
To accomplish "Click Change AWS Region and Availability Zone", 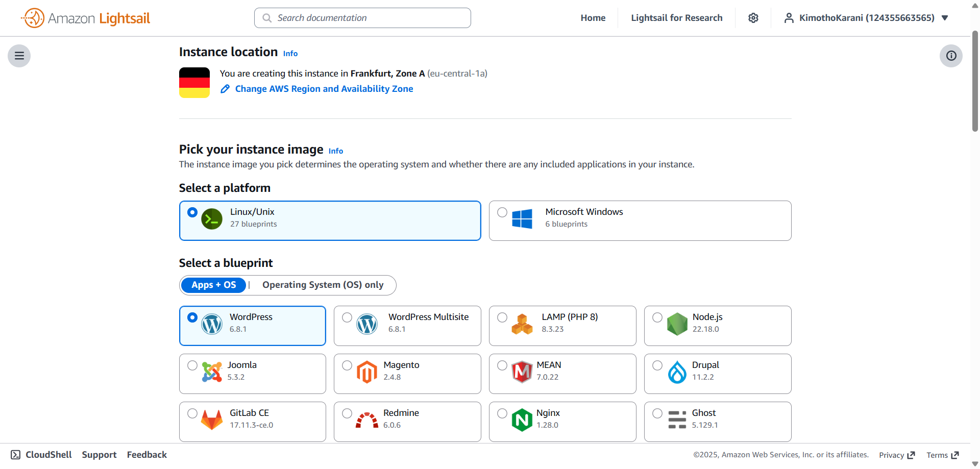I will tap(324, 89).
